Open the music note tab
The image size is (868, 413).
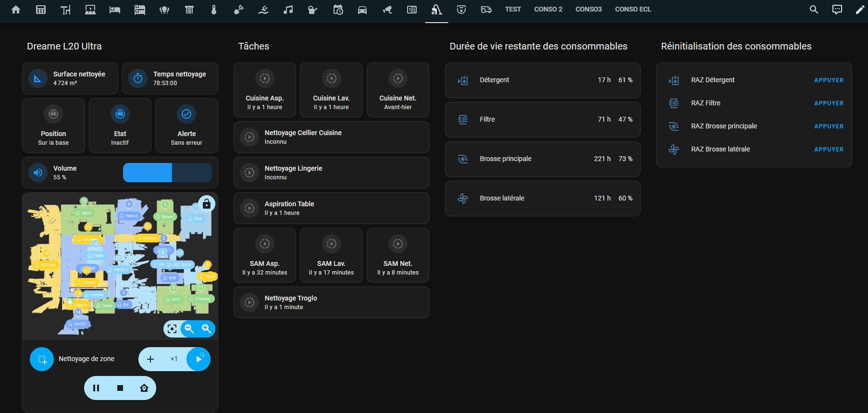tap(288, 10)
